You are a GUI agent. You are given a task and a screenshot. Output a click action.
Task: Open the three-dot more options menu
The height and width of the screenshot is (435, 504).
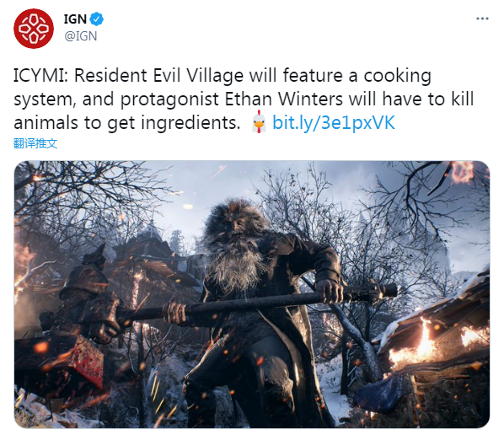(482, 19)
